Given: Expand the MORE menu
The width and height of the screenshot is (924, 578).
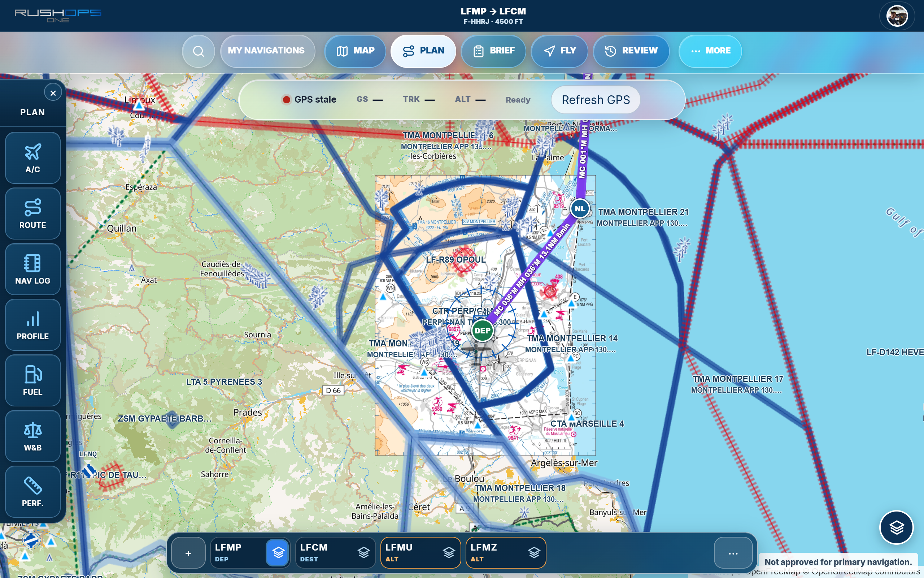Looking at the screenshot, I should [x=711, y=51].
